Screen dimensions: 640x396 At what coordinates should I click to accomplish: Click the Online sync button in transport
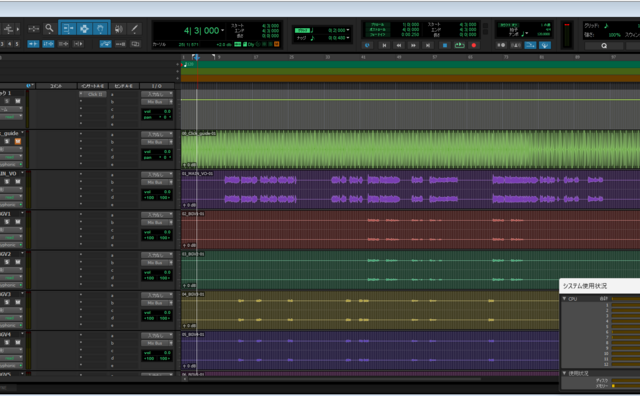point(367,45)
